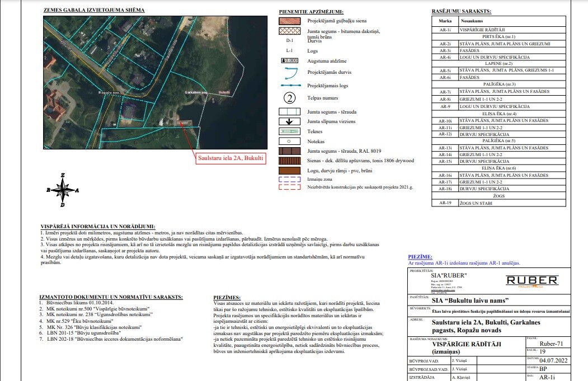Click the blue dashed change zone symbol

[289, 179]
